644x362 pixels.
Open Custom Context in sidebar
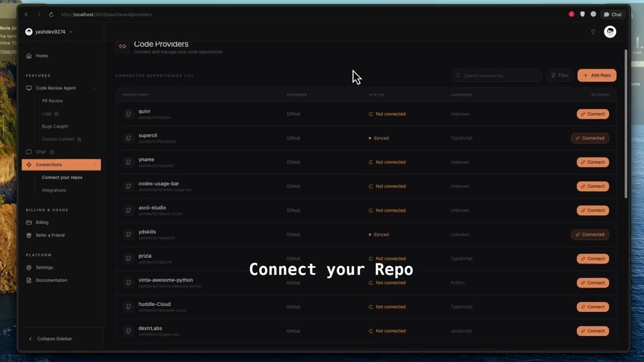click(x=61, y=139)
